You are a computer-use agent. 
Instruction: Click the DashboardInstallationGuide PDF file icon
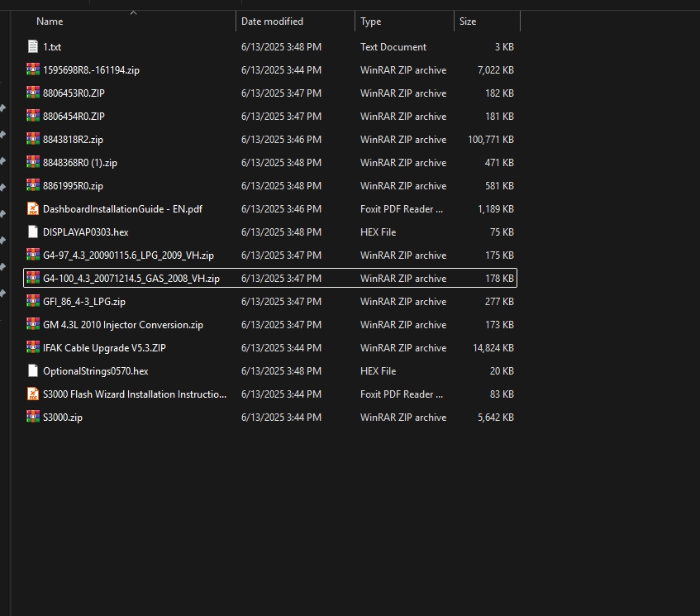33,209
